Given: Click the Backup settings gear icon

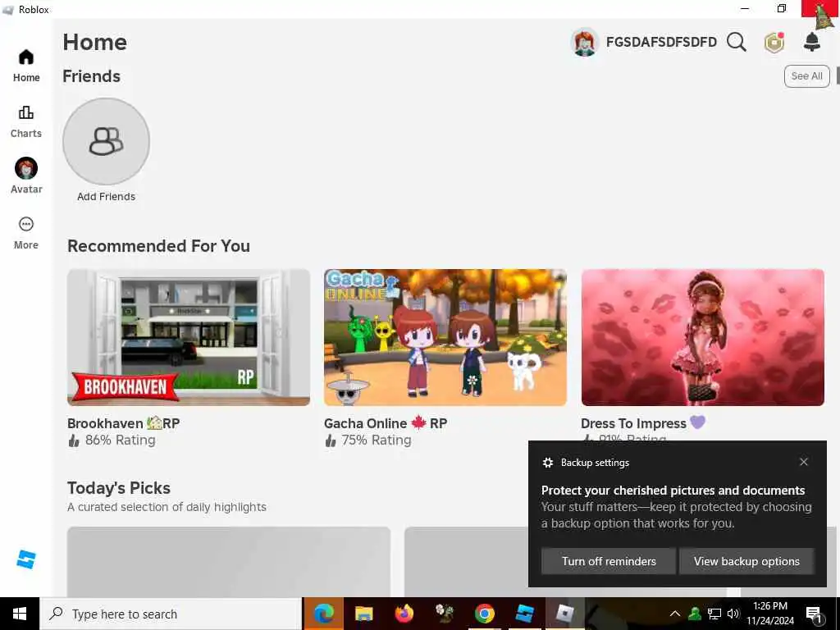Looking at the screenshot, I should 547,463.
